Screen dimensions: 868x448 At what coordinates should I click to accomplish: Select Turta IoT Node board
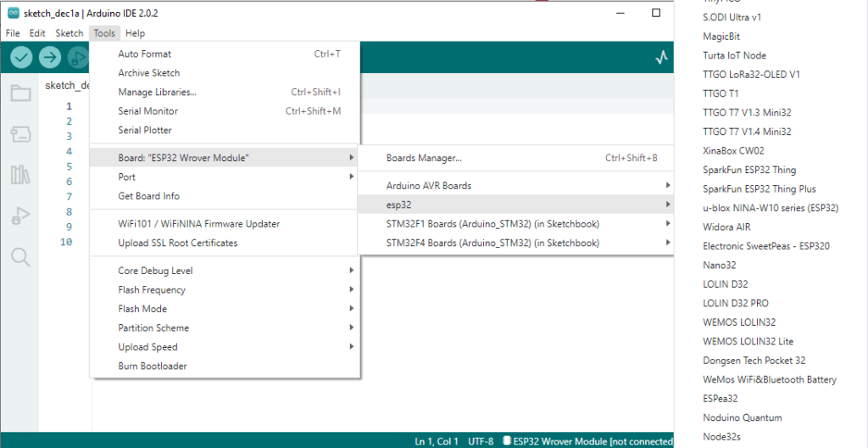pyautogui.click(x=735, y=55)
